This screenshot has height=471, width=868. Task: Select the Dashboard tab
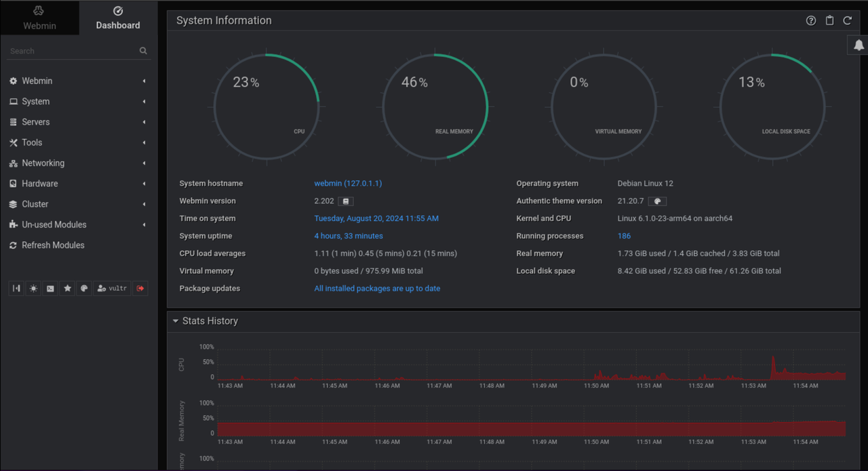(x=118, y=18)
